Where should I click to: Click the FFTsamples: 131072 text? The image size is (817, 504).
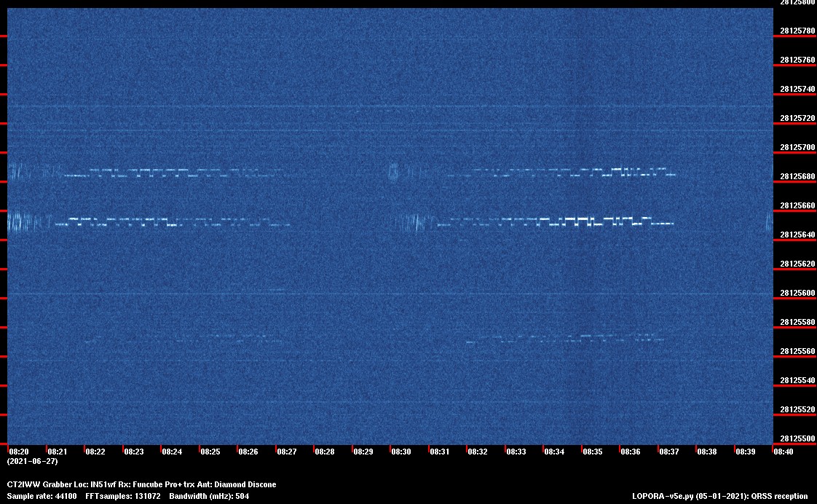point(123,497)
